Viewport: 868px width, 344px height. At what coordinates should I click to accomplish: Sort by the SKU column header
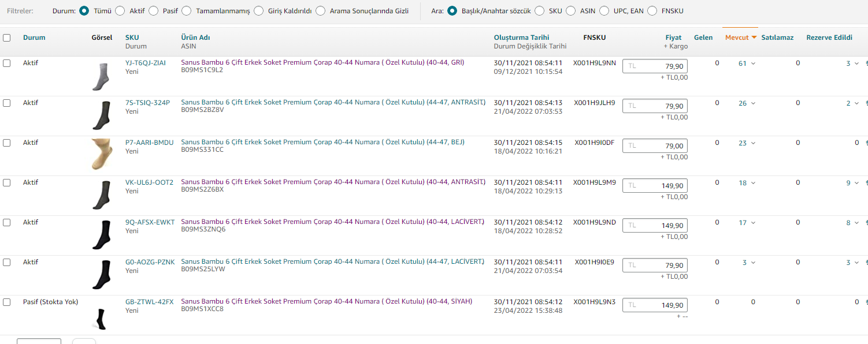(x=132, y=38)
